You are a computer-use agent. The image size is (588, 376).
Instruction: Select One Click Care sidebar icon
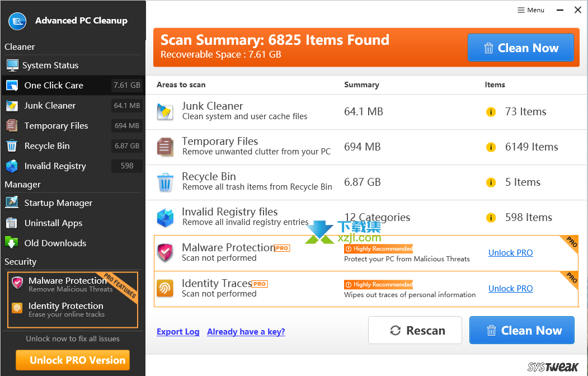[12, 86]
